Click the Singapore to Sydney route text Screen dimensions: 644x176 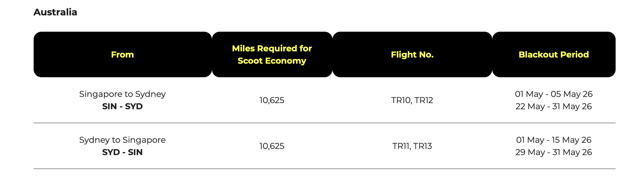tap(122, 94)
